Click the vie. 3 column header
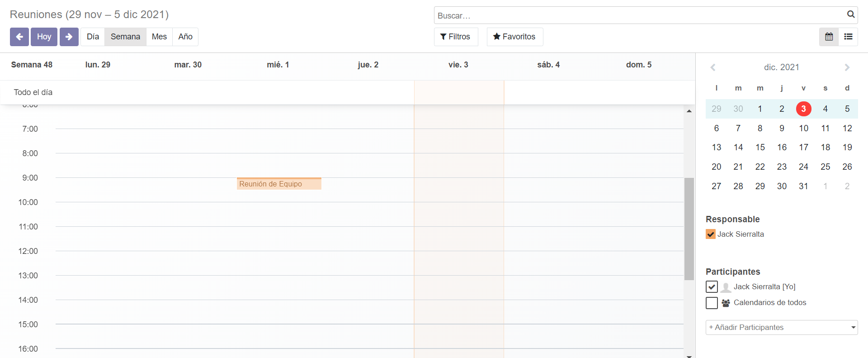 [x=458, y=65]
